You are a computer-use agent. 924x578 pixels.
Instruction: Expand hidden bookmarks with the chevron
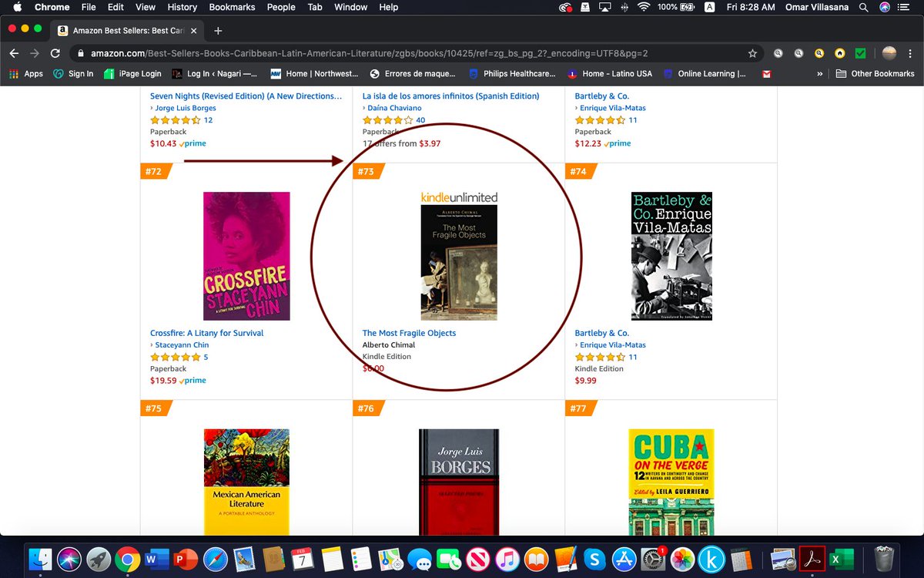click(819, 74)
